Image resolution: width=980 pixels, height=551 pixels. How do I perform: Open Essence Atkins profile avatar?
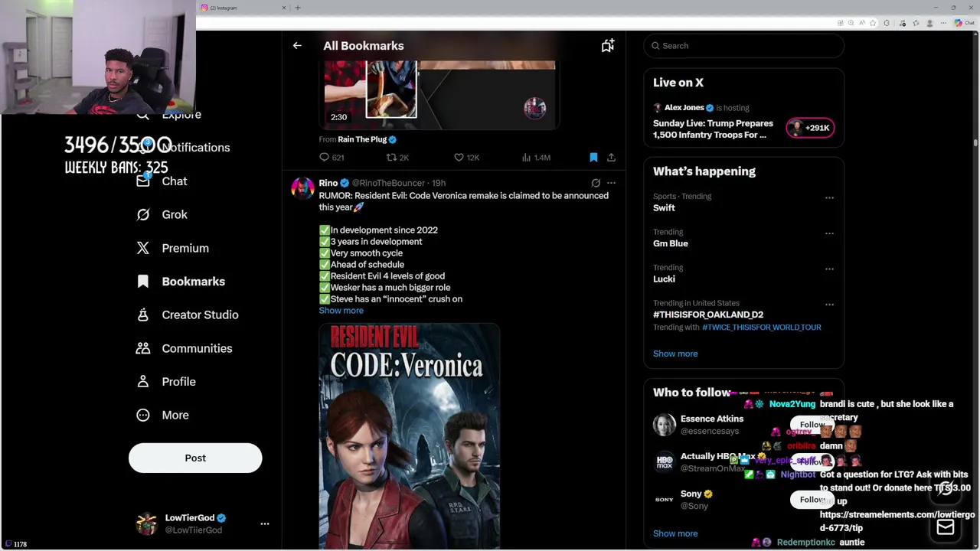665,425
